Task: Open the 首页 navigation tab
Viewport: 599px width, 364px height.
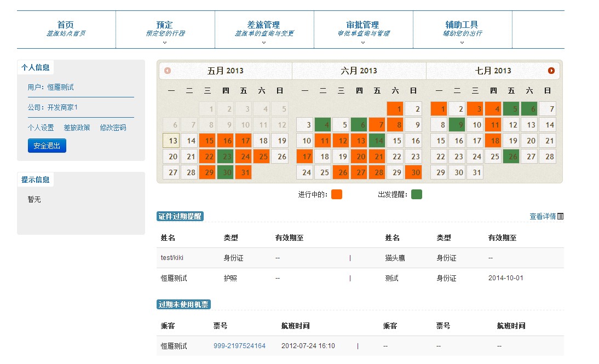Action: pos(66,28)
